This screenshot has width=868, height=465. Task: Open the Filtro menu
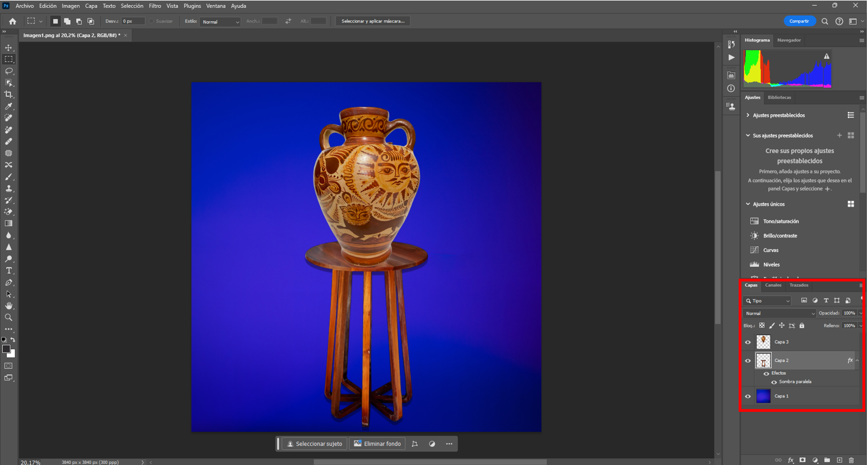point(155,6)
